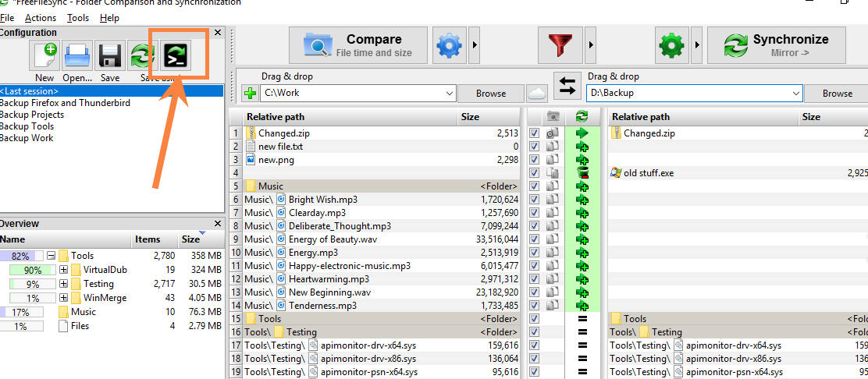
Task: Select Music folder in Overview
Action: pyautogui.click(x=83, y=312)
